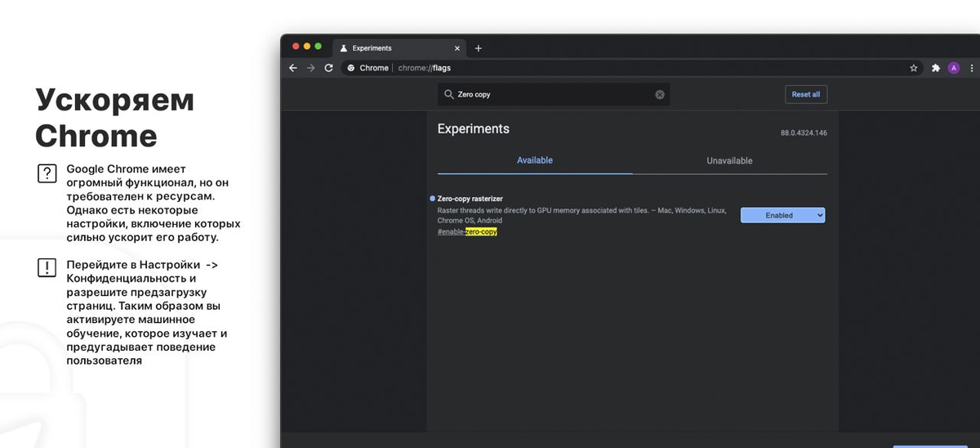Click the forward navigation arrow
Viewport: 980px width, 448px height.
310,68
